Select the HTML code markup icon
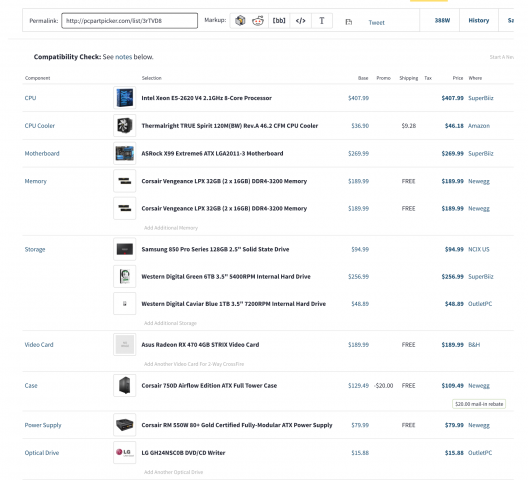Viewport: 528px width, 480px height. pyautogui.click(x=300, y=21)
